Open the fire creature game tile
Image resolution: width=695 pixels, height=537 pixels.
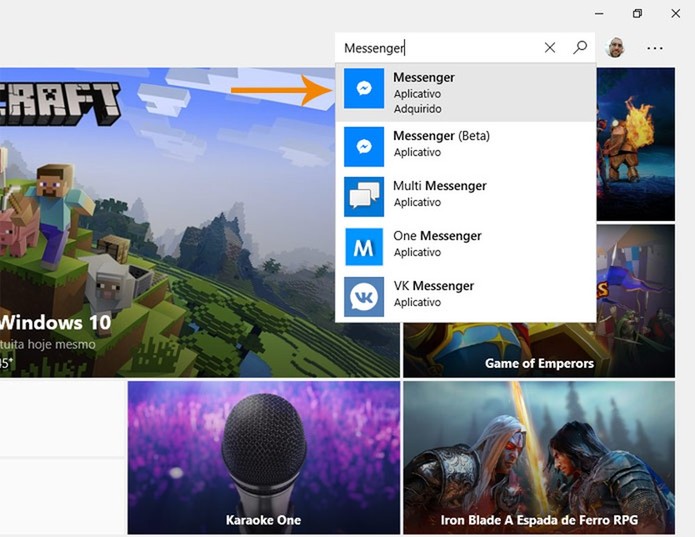click(x=636, y=144)
